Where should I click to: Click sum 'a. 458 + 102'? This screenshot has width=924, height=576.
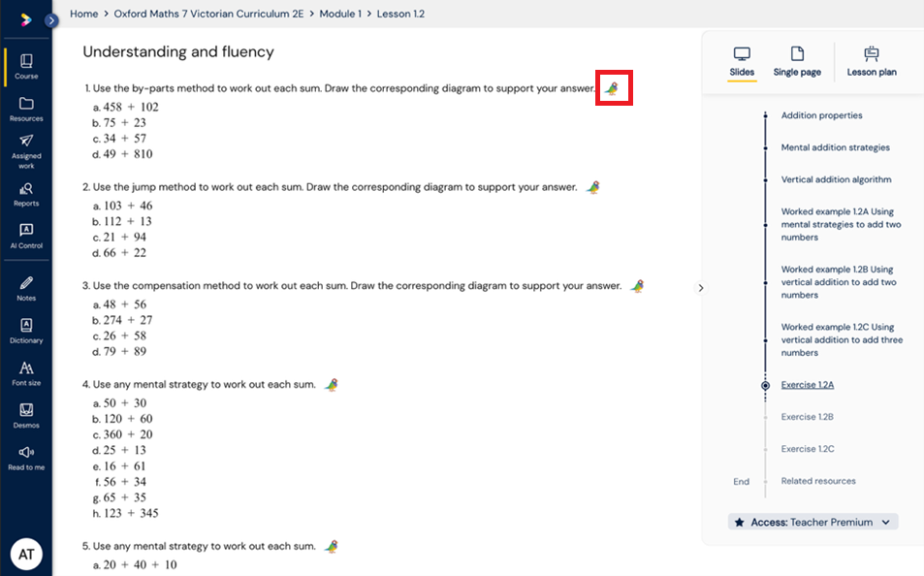[125, 108]
